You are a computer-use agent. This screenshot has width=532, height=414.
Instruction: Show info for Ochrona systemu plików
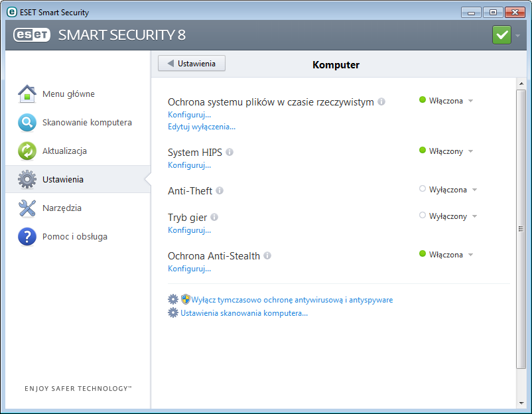pos(381,102)
